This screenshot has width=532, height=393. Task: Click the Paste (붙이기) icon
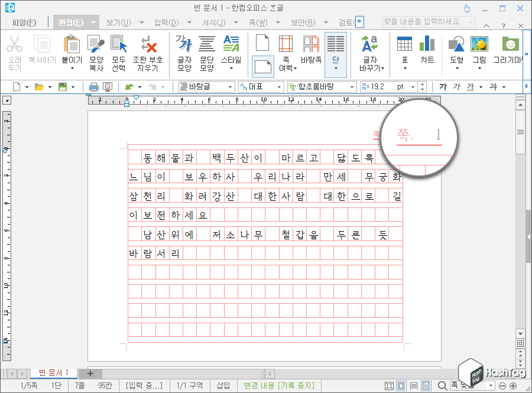tap(72, 44)
